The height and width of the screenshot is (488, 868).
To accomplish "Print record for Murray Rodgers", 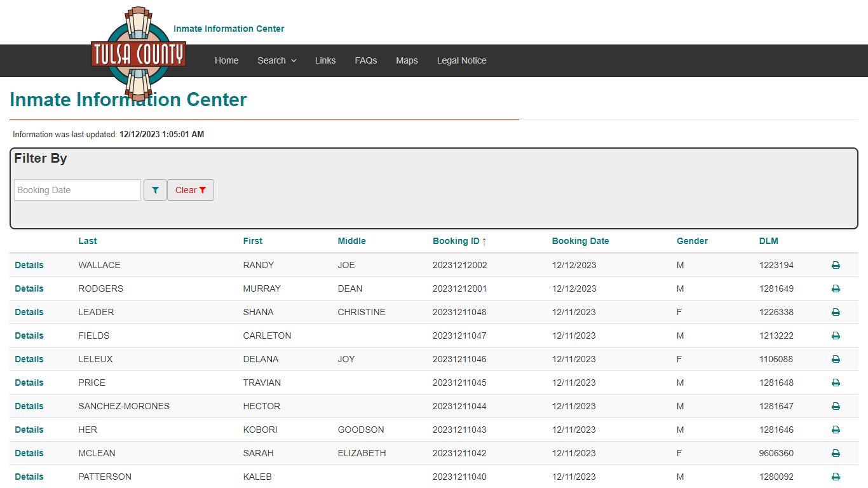I will 836,288.
